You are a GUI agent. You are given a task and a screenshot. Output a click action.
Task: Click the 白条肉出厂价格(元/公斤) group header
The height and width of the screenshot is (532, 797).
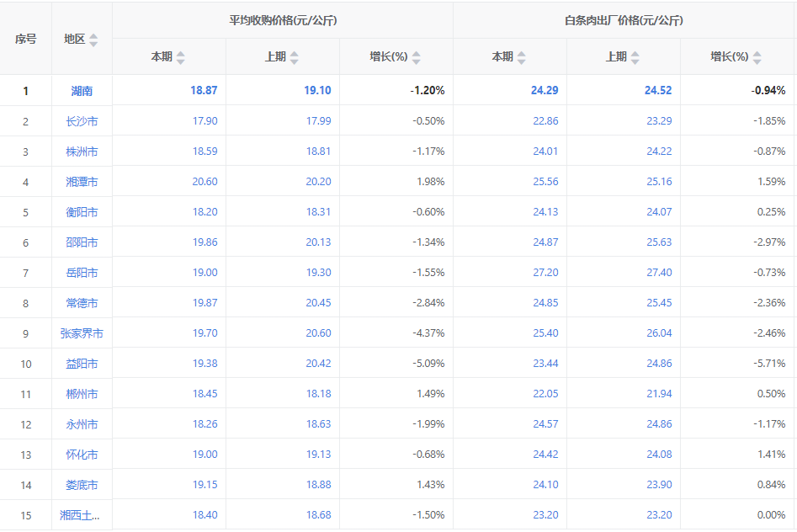tap(624, 20)
